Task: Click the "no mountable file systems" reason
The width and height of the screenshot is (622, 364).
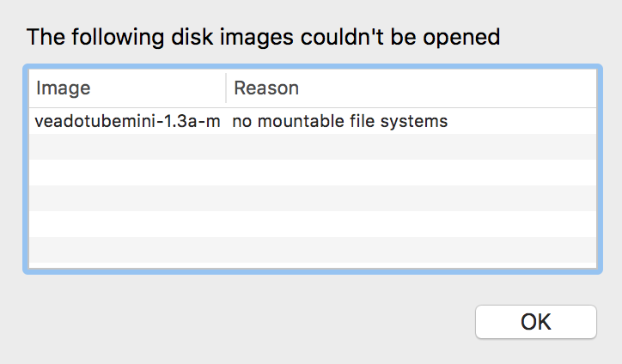Action: point(340,121)
